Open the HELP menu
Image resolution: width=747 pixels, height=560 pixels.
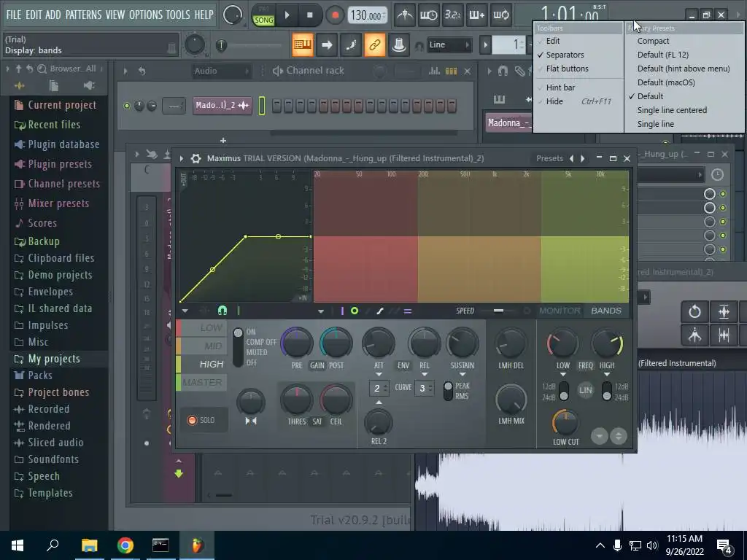[204, 15]
